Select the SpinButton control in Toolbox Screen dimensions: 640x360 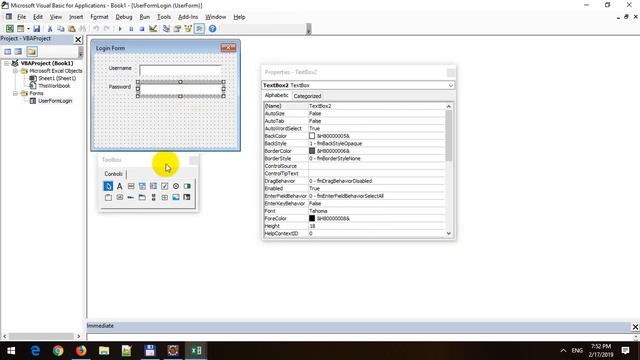click(x=164, y=198)
